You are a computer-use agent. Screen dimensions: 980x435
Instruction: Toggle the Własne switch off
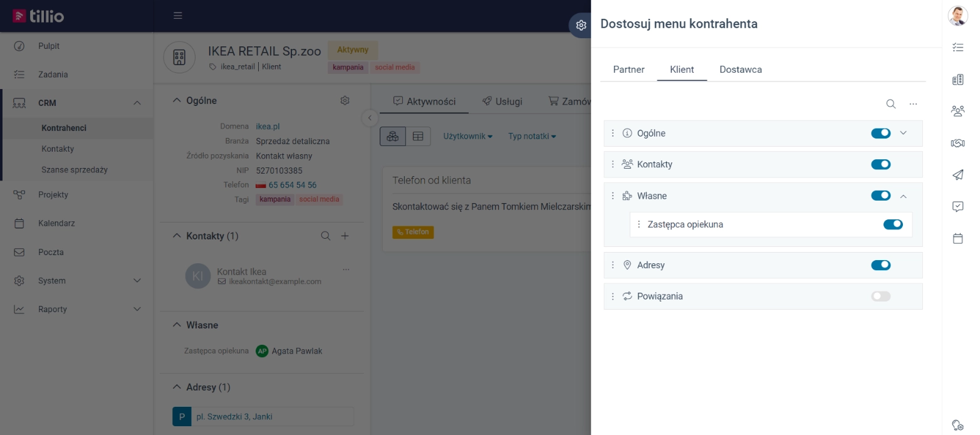click(x=880, y=196)
